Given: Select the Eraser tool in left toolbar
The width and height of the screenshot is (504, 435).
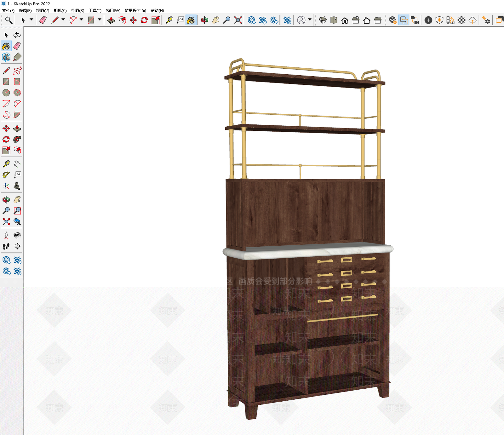Looking at the screenshot, I should click(x=17, y=46).
